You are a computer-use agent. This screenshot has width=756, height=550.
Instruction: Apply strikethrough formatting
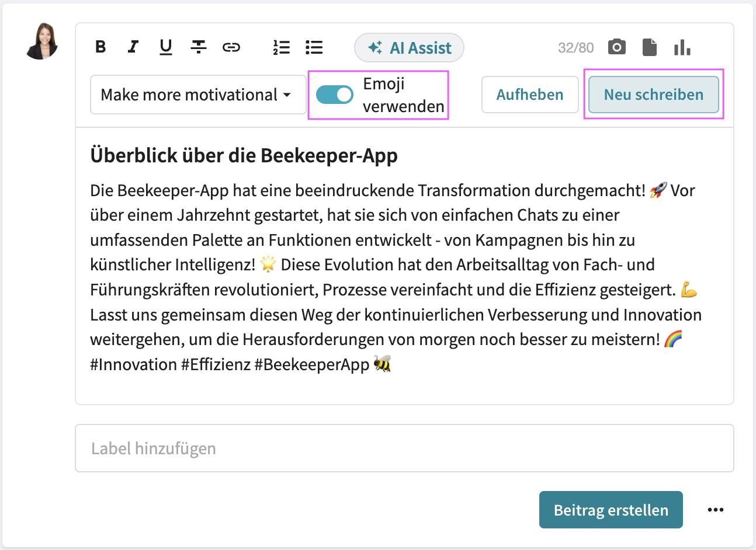pos(199,47)
